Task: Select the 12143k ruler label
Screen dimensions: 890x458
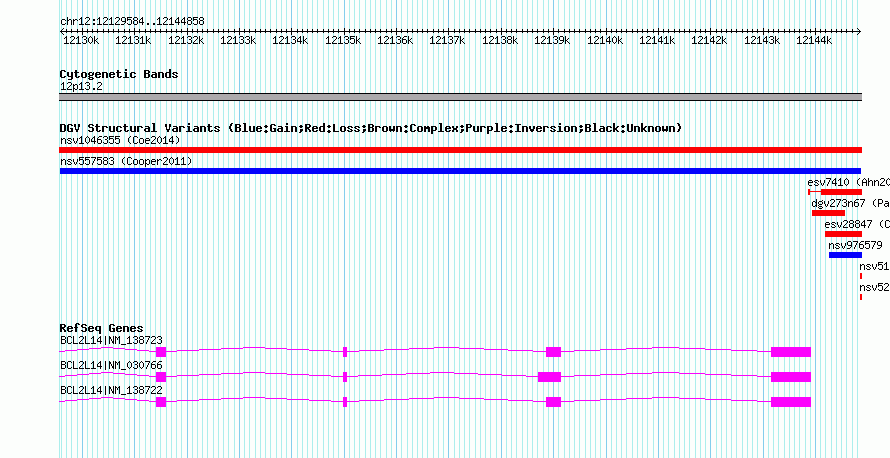Action: (761, 40)
